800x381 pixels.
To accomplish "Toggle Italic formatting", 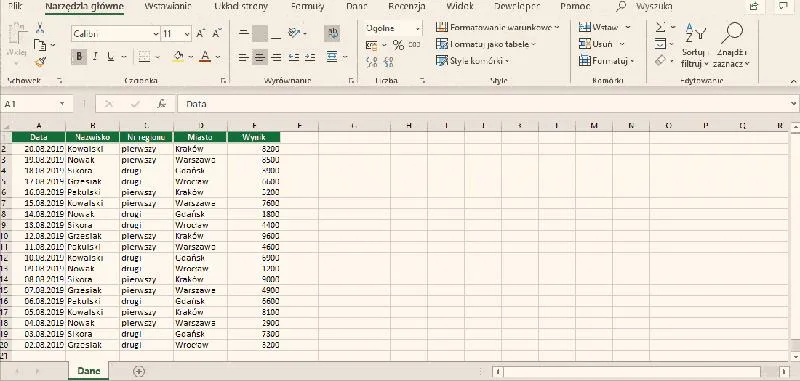I will coord(95,57).
